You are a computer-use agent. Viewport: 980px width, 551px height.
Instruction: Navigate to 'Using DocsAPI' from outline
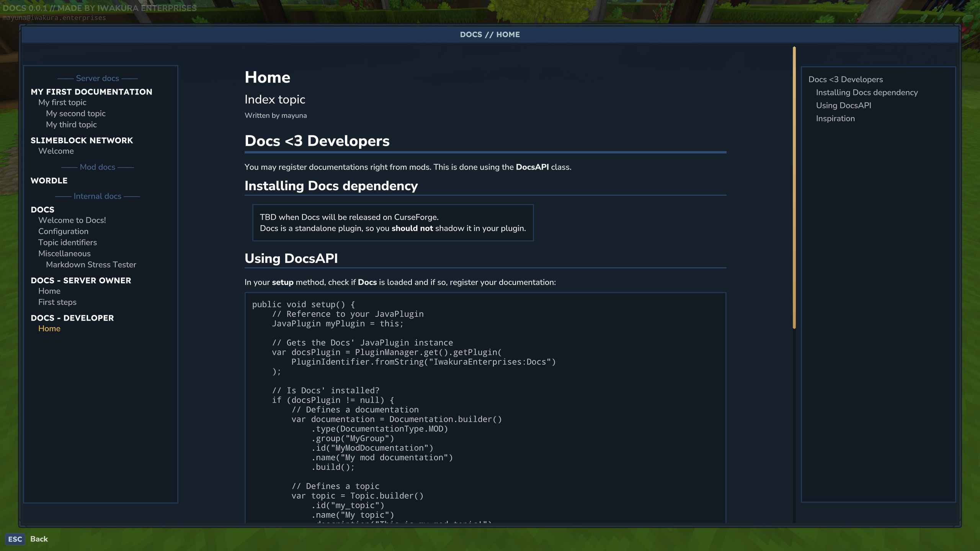click(843, 105)
